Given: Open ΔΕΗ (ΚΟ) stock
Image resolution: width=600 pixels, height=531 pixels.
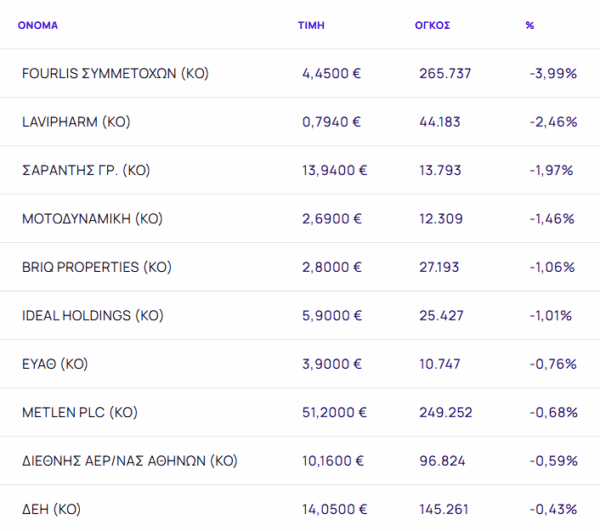Looking at the screenshot, I should [x=51, y=509].
